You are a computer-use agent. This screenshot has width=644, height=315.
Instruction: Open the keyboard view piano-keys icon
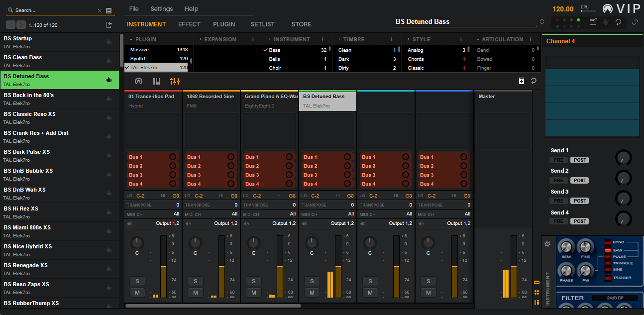pos(156,81)
